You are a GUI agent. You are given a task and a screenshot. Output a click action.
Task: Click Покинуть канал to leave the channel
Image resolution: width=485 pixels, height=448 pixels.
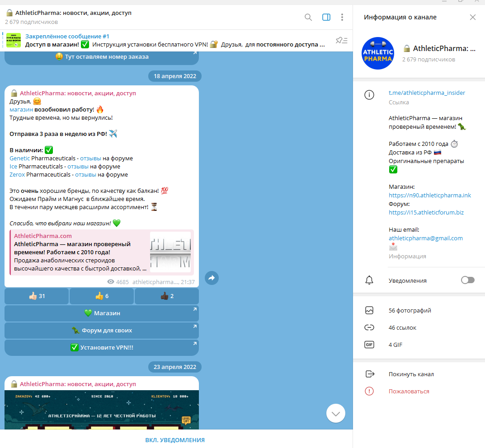[411, 374]
